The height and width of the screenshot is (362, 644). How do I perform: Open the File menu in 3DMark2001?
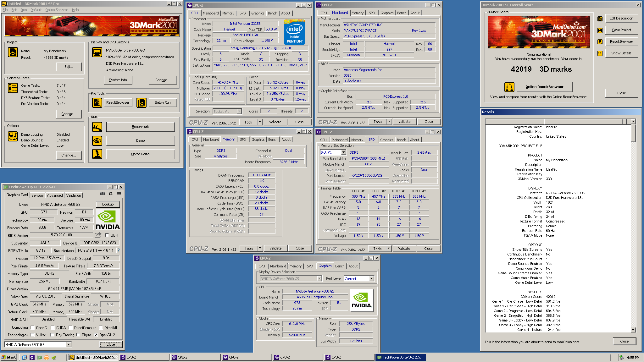click(x=5, y=10)
